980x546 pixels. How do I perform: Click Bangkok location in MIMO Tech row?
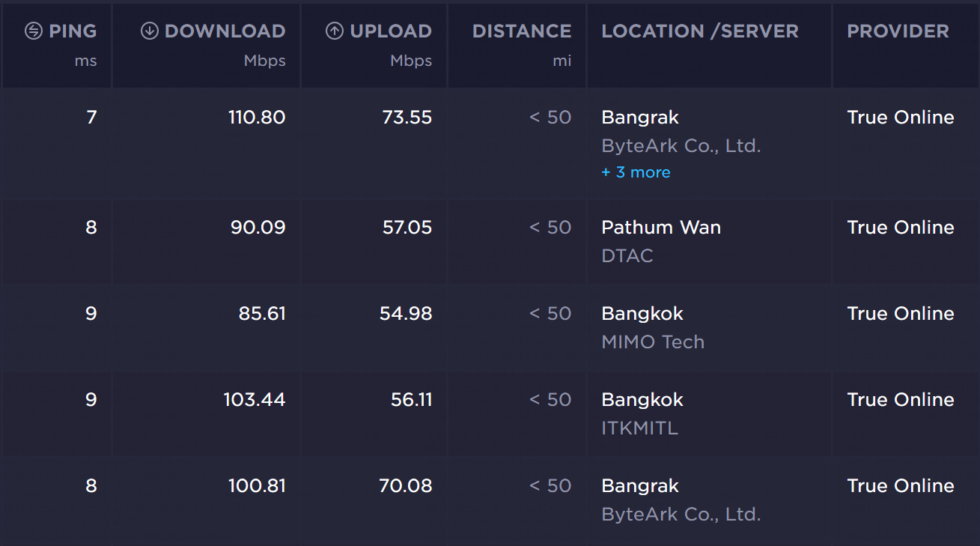(x=642, y=314)
